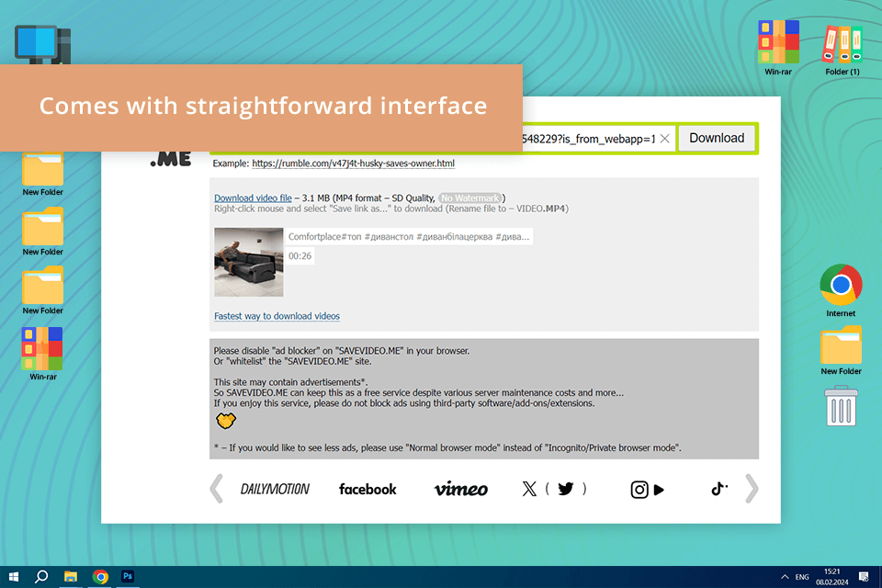Viewport: 882px width, 588px height.
Task: Click the 'No Watermark' badge
Action: click(x=469, y=198)
